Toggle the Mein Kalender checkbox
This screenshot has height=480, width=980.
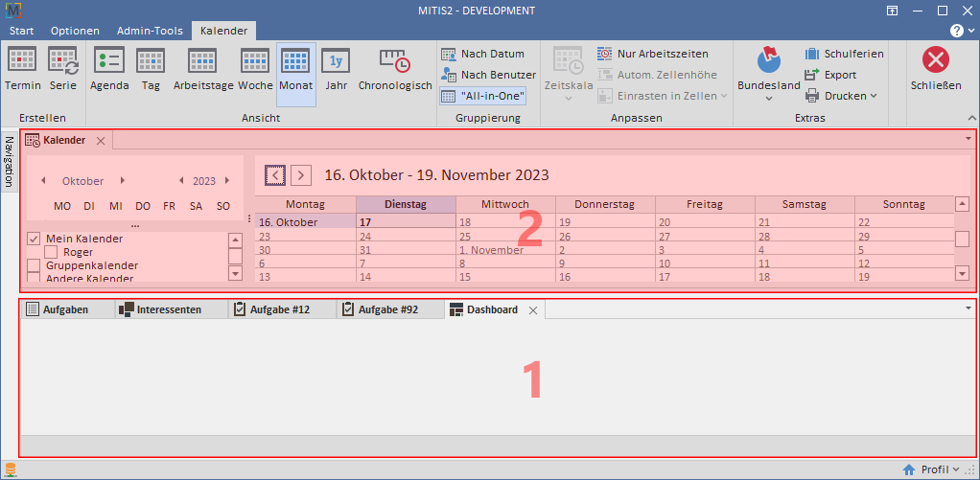[34, 239]
